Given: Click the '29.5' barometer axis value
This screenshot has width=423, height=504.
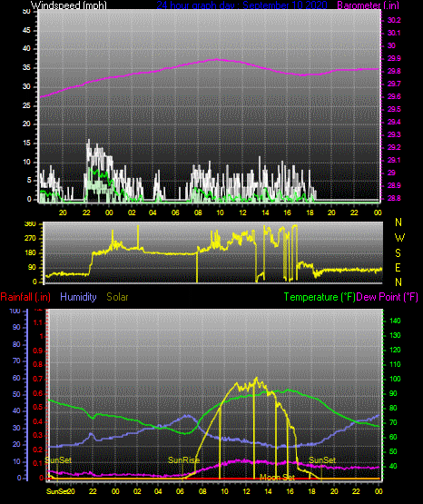Looking at the screenshot, I should click(394, 109).
